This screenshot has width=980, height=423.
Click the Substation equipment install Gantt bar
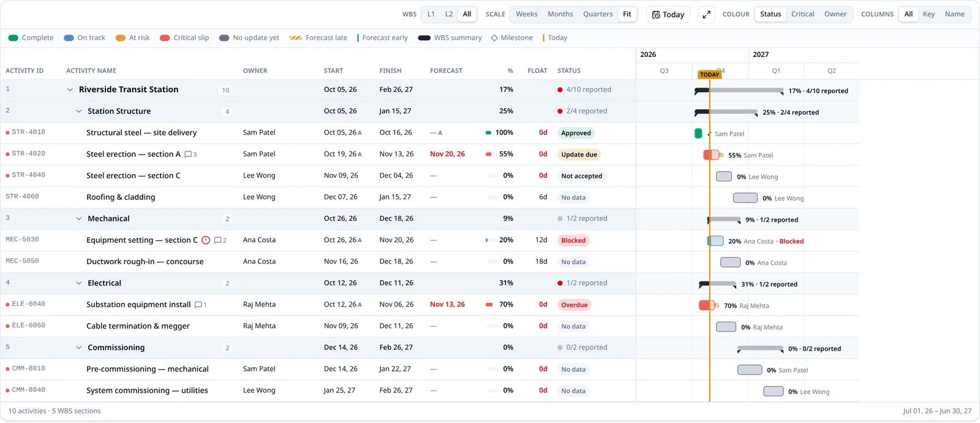pyautogui.click(x=706, y=305)
